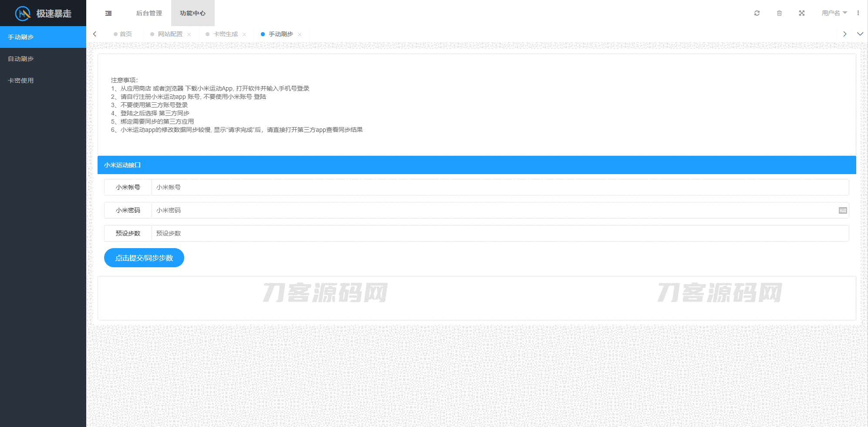Select 自动刷步 in the sidebar
This screenshot has width=868, height=427.
[43, 59]
